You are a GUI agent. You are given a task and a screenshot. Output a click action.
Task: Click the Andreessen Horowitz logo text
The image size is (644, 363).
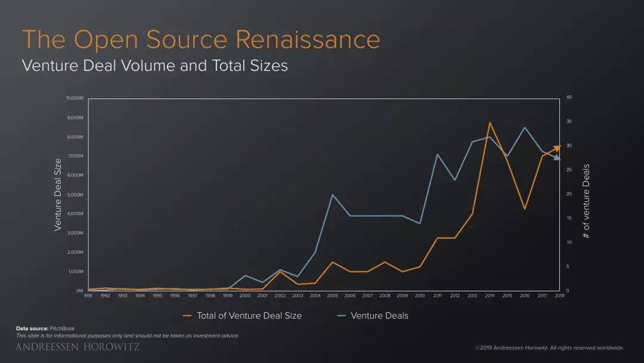pos(78,347)
